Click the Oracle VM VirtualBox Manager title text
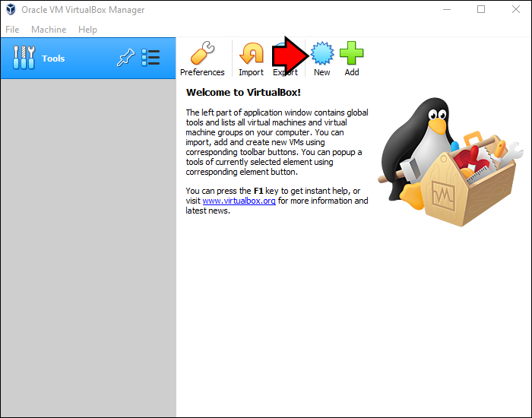 [x=83, y=10]
